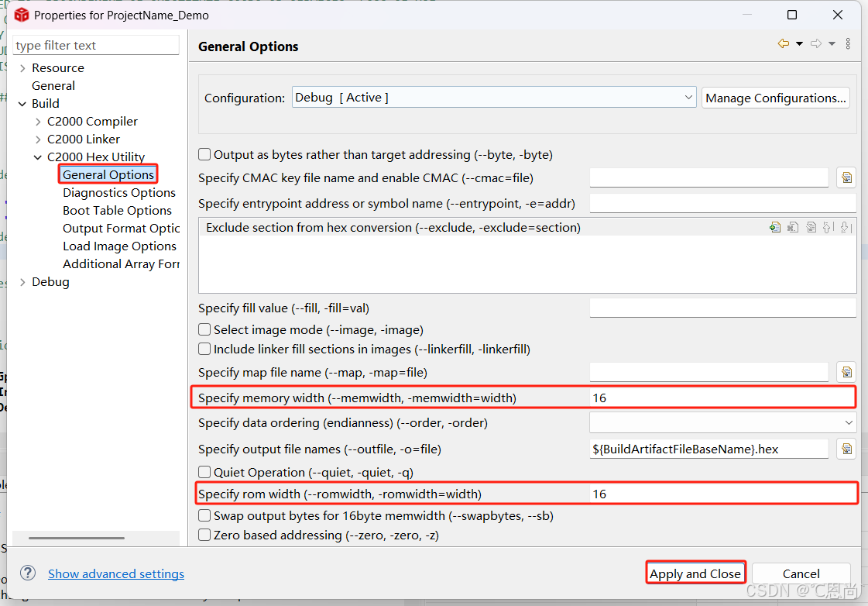Click the tree panel horizontal scrollbar
This screenshot has width=868, height=606.
click(77, 537)
